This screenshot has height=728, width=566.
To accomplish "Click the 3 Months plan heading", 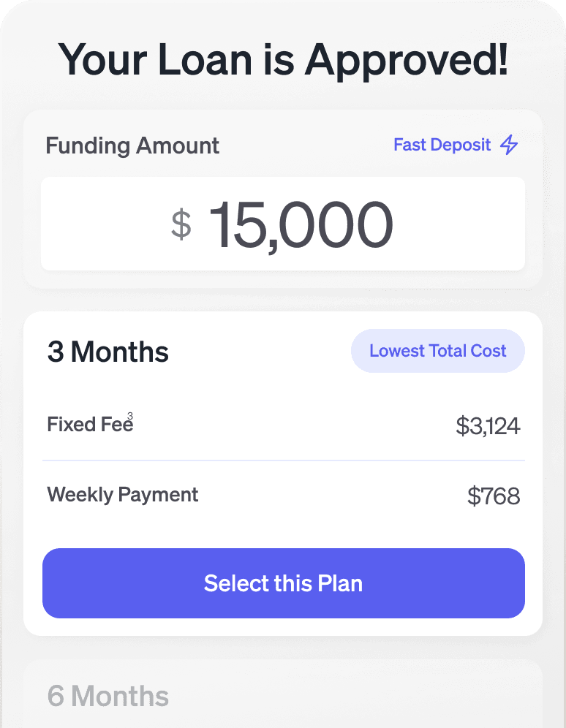I will (x=108, y=352).
